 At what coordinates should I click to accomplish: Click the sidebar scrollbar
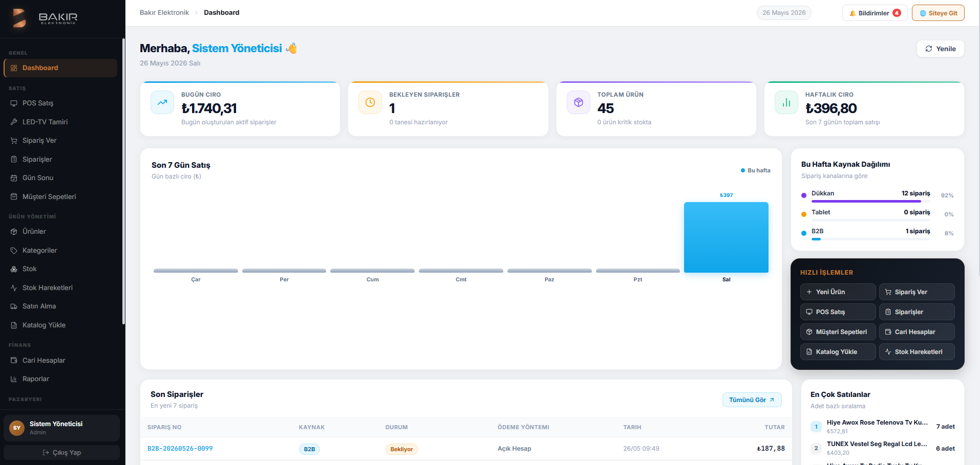pyautogui.click(x=123, y=182)
